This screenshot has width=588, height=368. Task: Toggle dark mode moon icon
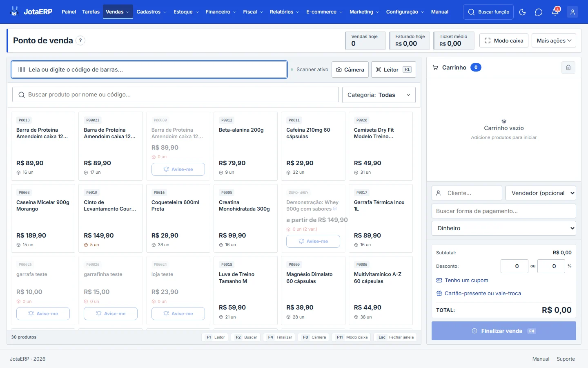tap(522, 12)
